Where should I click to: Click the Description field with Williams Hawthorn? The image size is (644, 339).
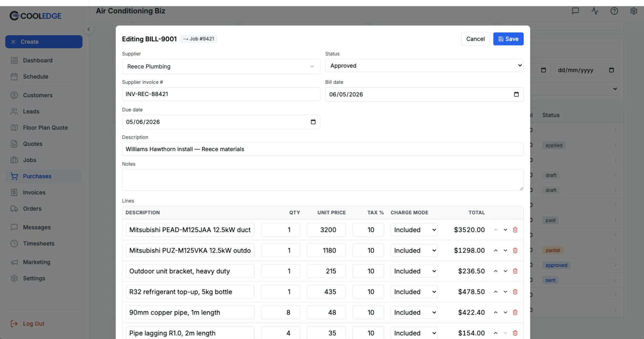point(323,149)
